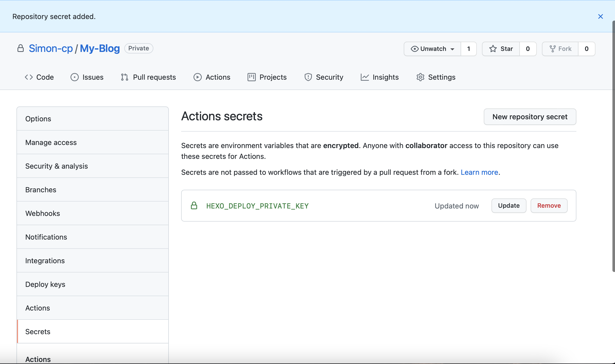Open Manage access in the sidebar
This screenshot has width=615, height=364.
93,142
